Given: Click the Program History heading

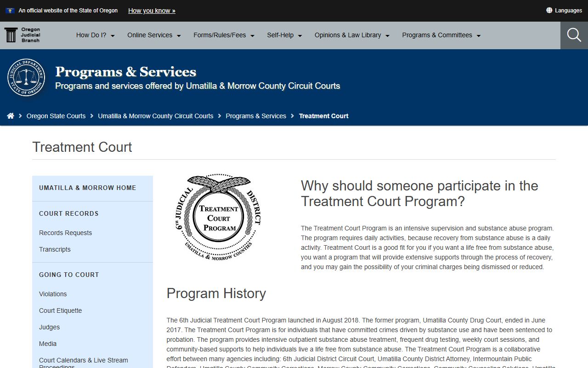Looking at the screenshot, I should pyautogui.click(x=216, y=293).
